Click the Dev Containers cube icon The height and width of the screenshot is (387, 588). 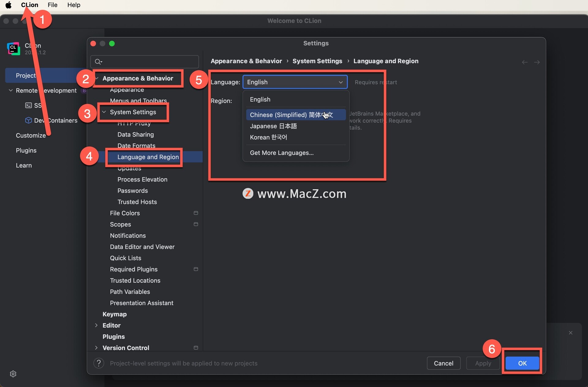pyautogui.click(x=28, y=120)
